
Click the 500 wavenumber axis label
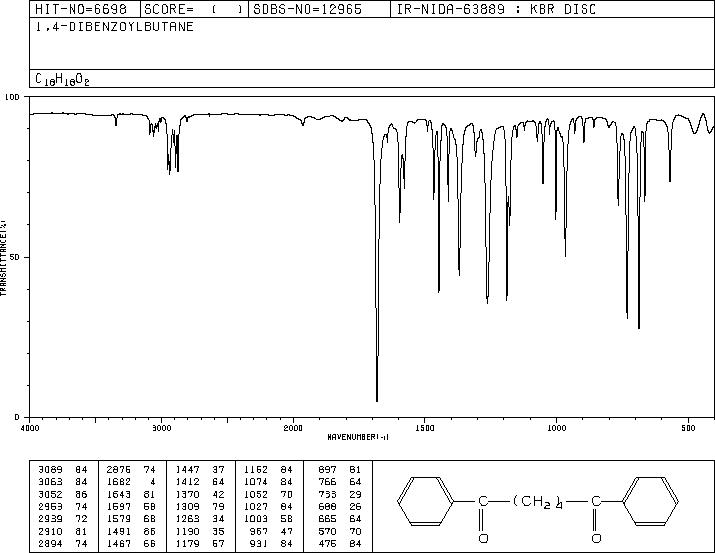tap(688, 428)
